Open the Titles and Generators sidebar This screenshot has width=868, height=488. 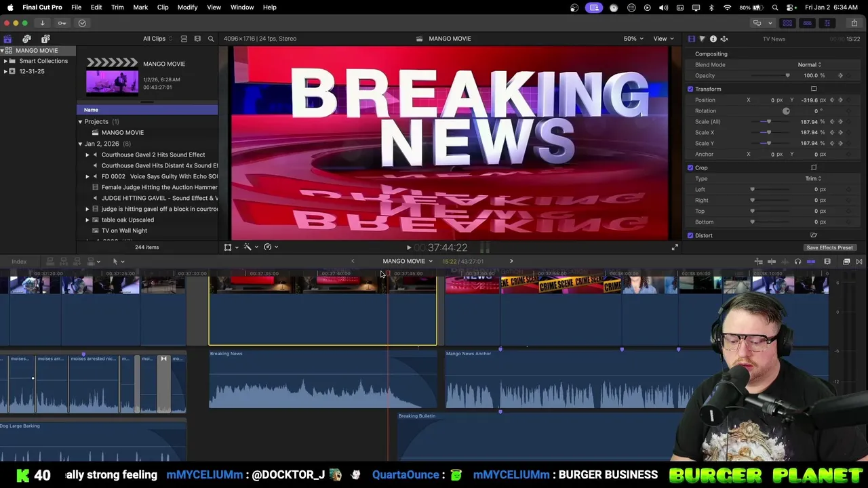click(x=45, y=39)
